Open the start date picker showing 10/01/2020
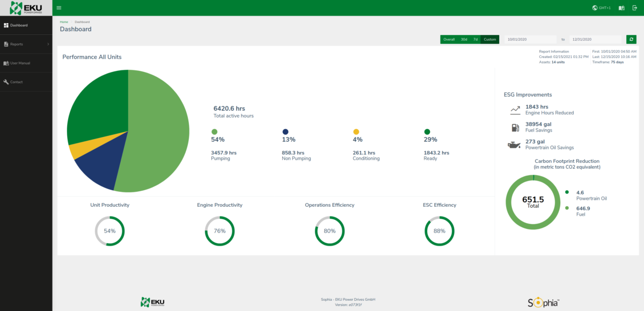This screenshot has width=644, height=311. click(530, 39)
